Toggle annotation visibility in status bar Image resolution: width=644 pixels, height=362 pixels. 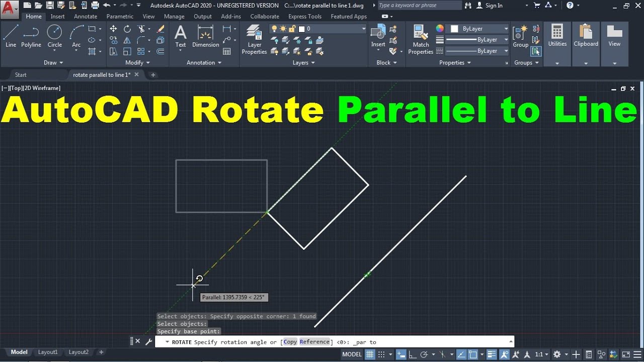click(x=504, y=354)
